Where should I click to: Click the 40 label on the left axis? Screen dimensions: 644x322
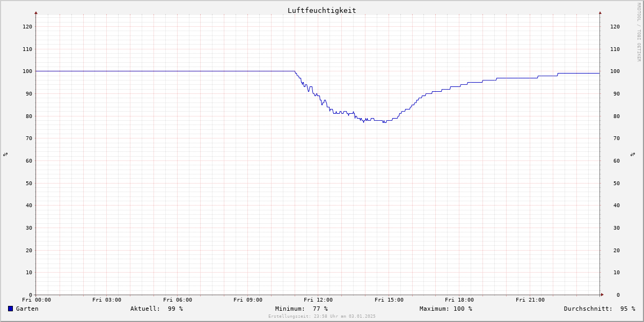pyautogui.click(x=28, y=206)
